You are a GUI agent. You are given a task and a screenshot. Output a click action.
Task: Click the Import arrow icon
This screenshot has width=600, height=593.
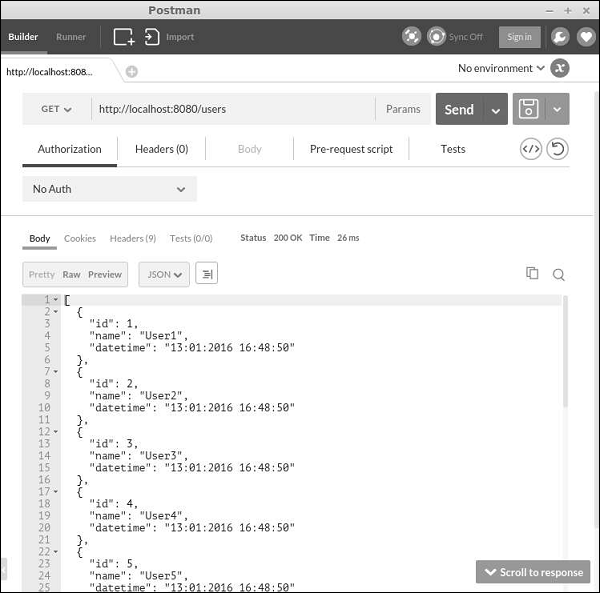152,37
